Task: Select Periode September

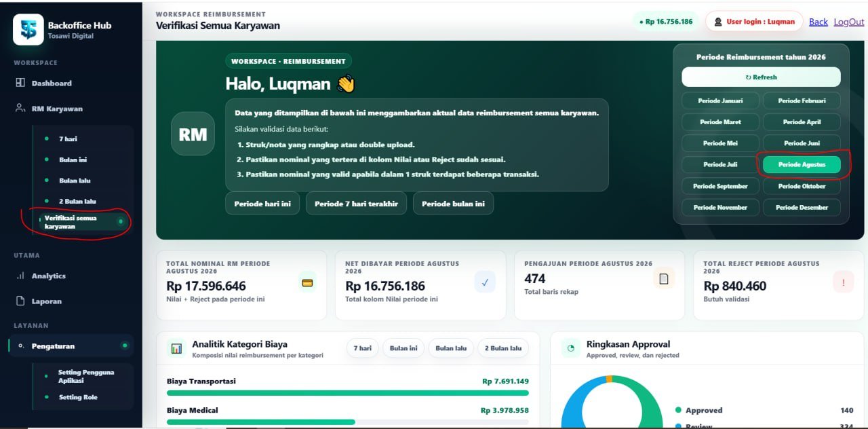Action: (720, 186)
